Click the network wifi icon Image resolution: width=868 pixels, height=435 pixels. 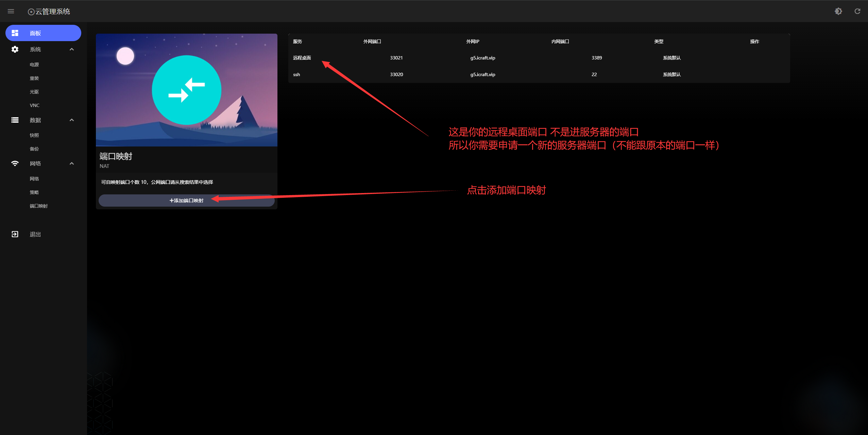click(15, 163)
